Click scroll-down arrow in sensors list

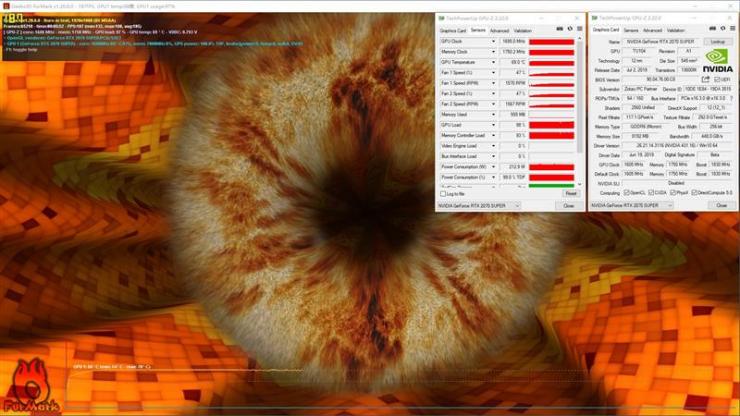(580, 184)
